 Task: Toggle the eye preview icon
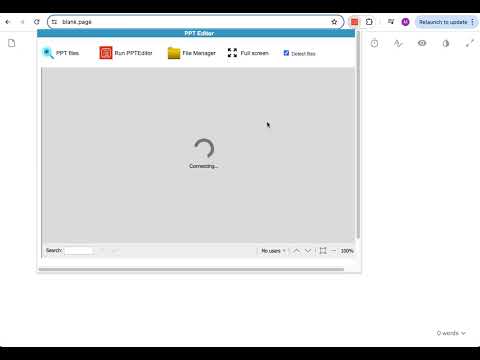pyautogui.click(x=422, y=43)
